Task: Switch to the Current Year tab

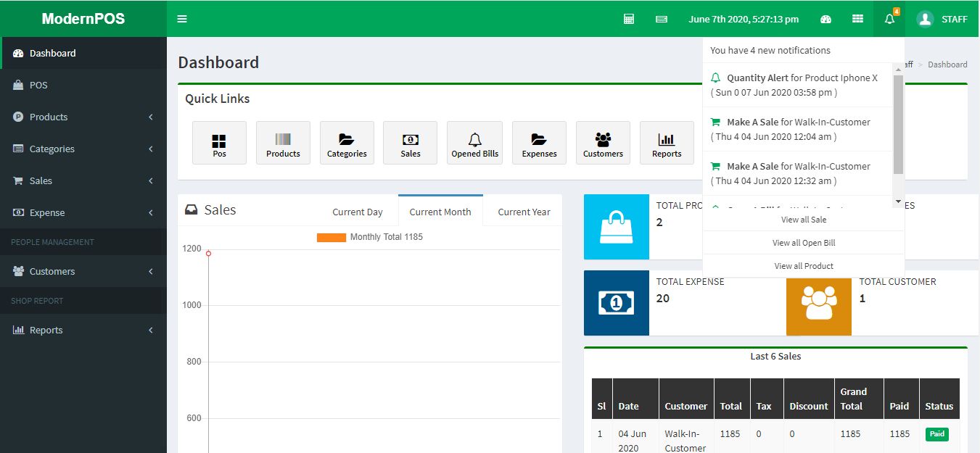Action: (x=524, y=212)
